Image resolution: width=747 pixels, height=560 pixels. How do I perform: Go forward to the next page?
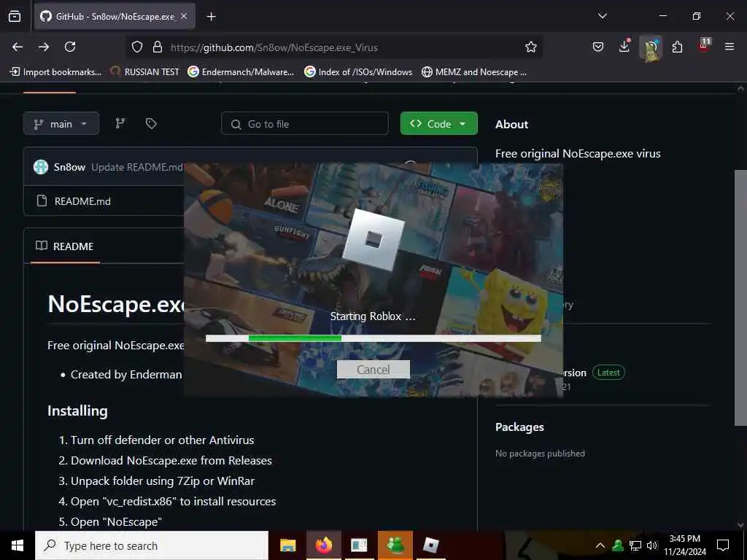tap(44, 47)
